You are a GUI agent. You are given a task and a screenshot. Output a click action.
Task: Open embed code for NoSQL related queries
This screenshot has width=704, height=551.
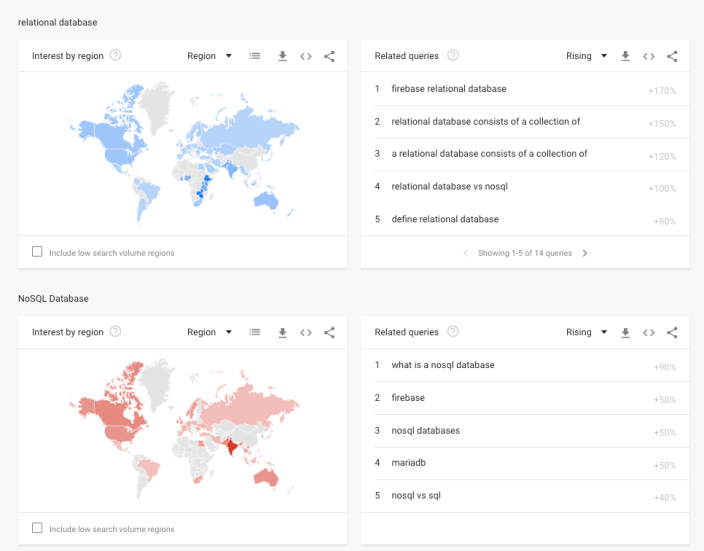649,332
